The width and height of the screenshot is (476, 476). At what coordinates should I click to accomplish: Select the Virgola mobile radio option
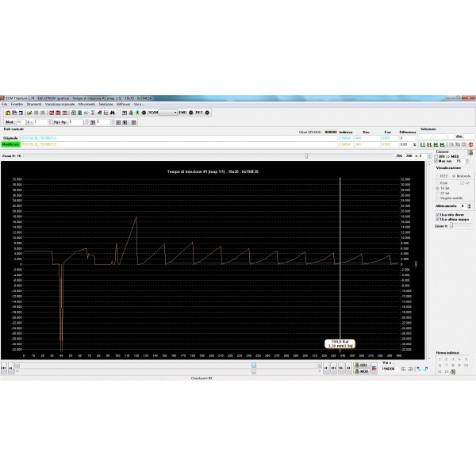pyautogui.click(x=437, y=198)
